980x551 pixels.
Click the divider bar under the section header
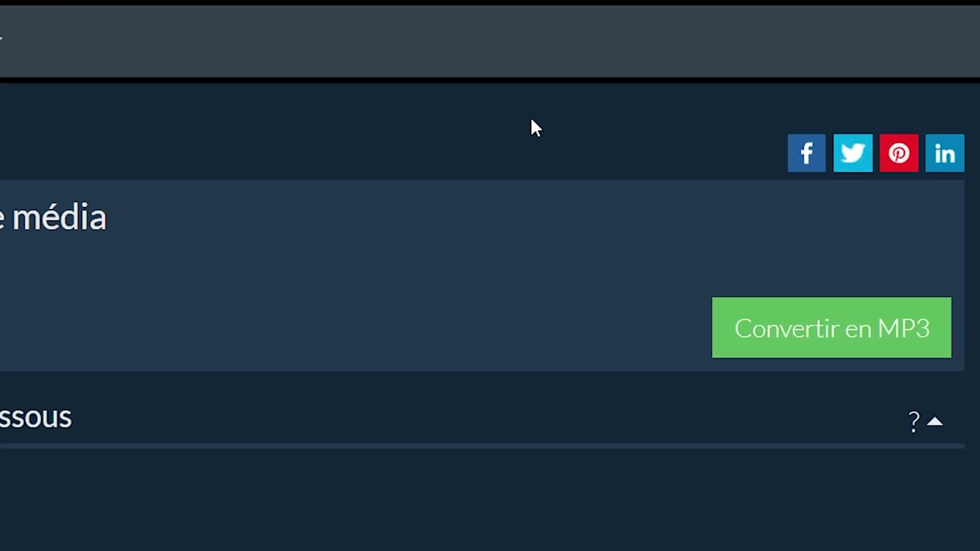click(x=482, y=446)
